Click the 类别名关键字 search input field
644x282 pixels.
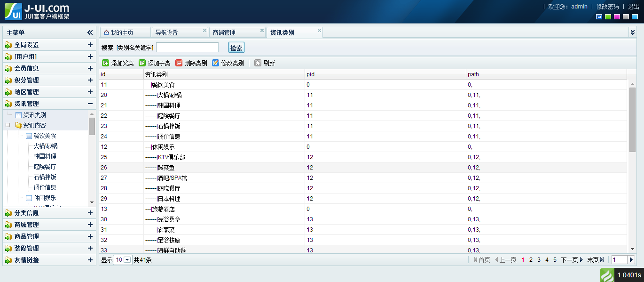[x=187, y=48]
